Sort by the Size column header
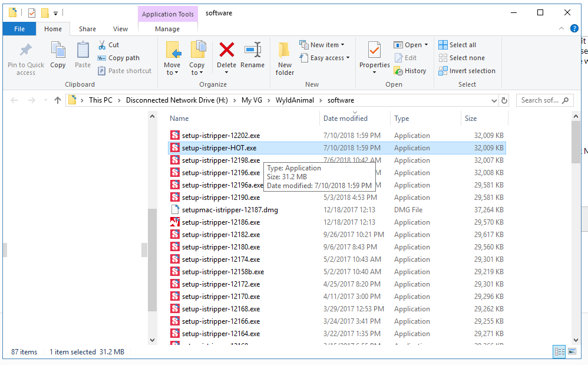 (x=471, y=119)
